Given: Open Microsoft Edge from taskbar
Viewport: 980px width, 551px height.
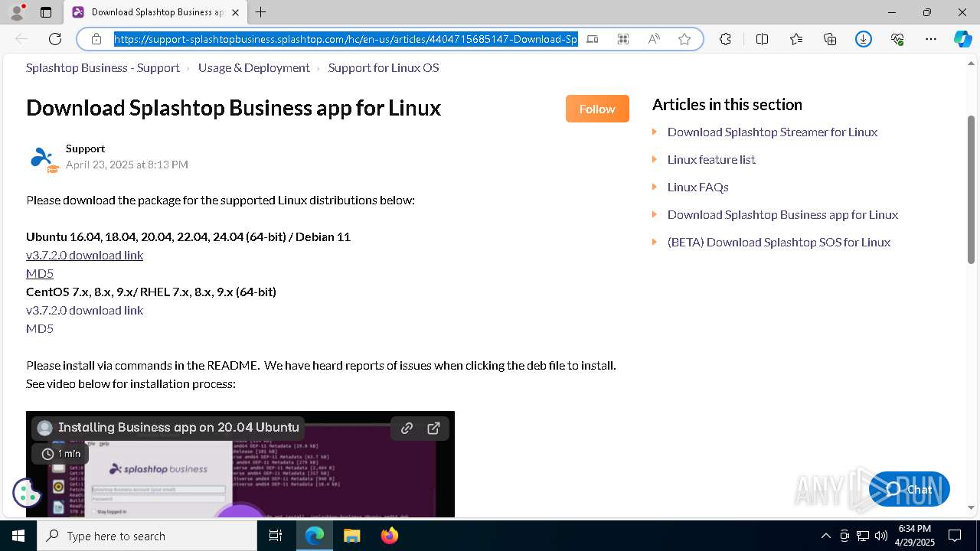Looking at the screenshot, I should click(315, 536).
